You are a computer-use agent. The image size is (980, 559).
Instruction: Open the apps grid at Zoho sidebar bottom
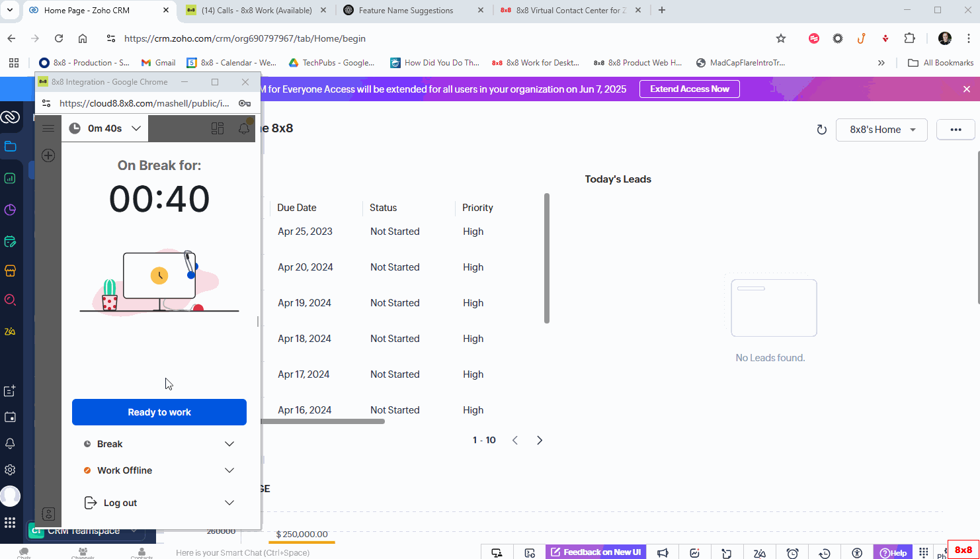[x=10, y=523]
